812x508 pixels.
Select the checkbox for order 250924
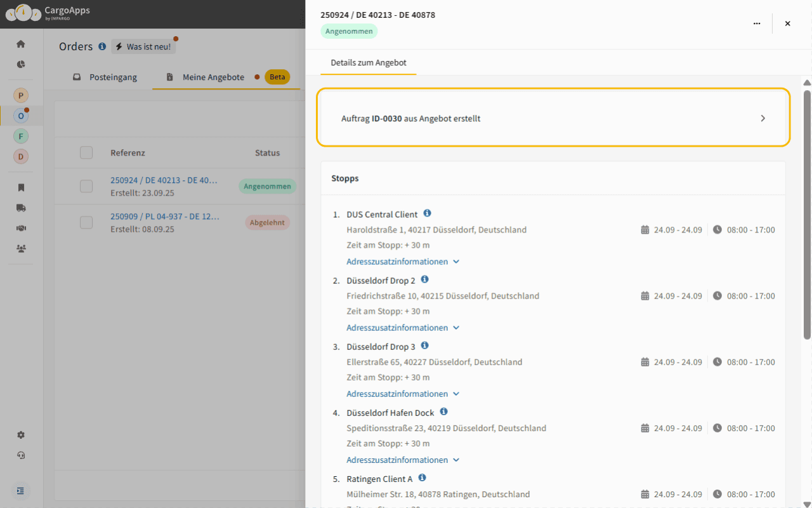86,186
